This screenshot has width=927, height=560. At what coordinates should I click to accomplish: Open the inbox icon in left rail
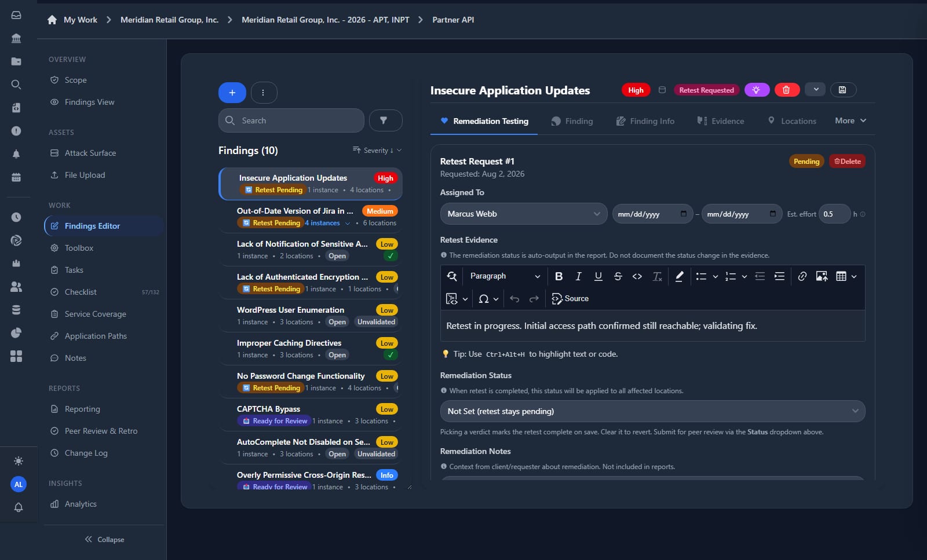[x=16, y=15]
